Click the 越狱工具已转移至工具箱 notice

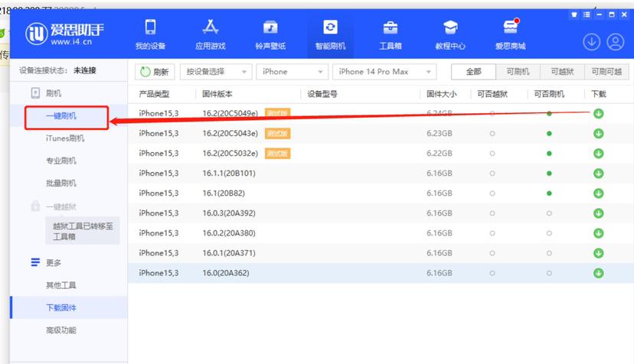(83, 231)
